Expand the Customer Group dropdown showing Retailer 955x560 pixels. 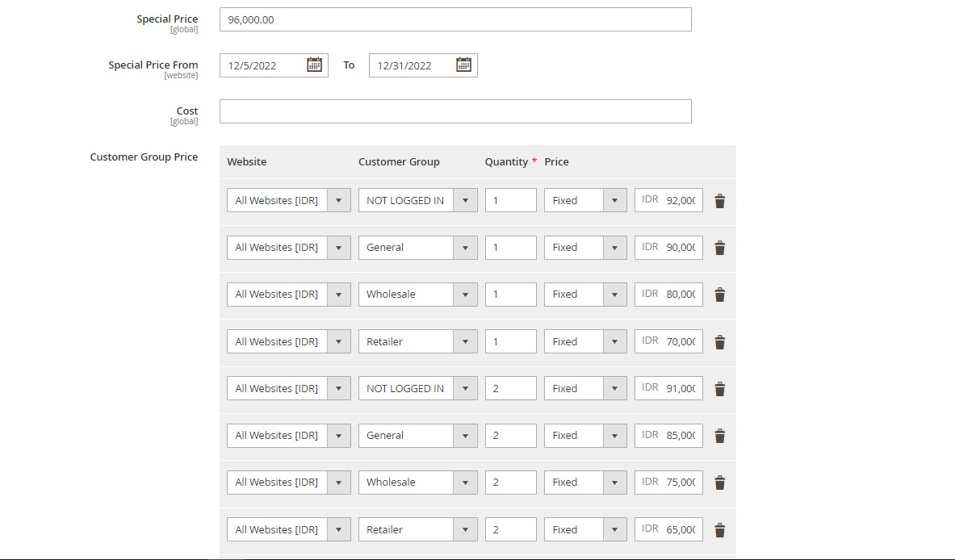point(466,341)
